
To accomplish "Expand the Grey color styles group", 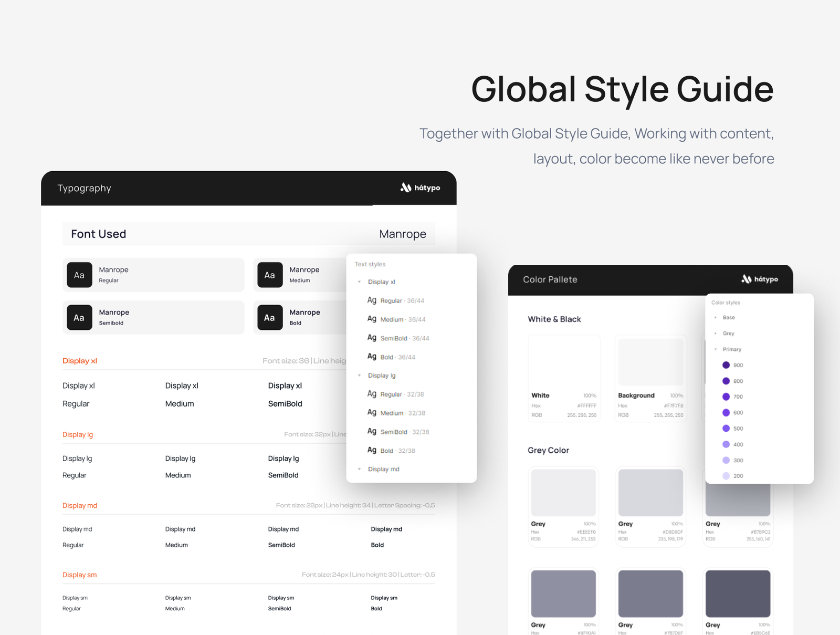I will (x=716, y=334).
